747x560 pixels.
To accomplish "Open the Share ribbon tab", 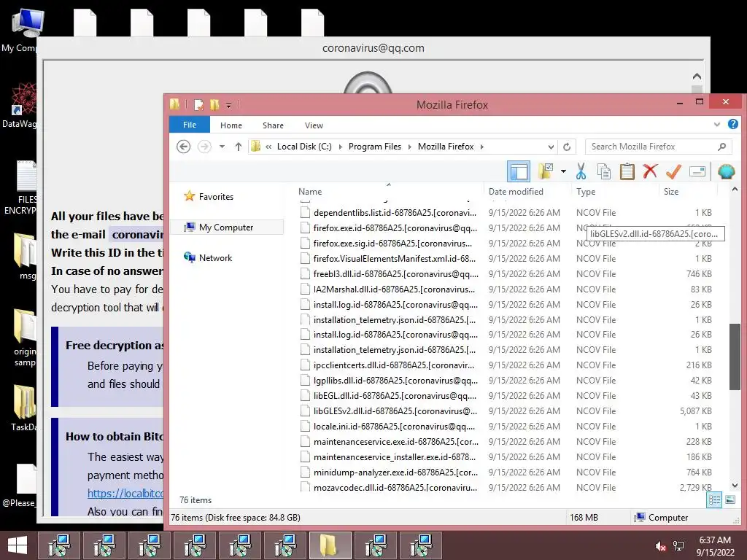I will pos(273,125).
